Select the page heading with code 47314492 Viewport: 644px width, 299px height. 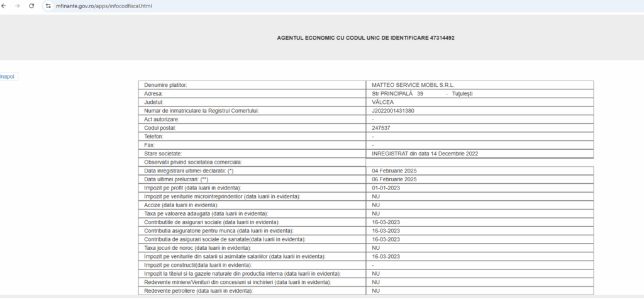[365, 38]
